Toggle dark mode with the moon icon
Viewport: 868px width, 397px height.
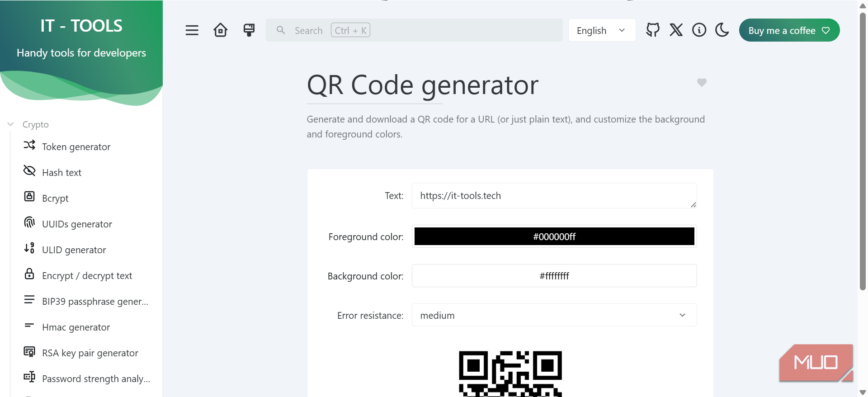[x=722, y=30]
